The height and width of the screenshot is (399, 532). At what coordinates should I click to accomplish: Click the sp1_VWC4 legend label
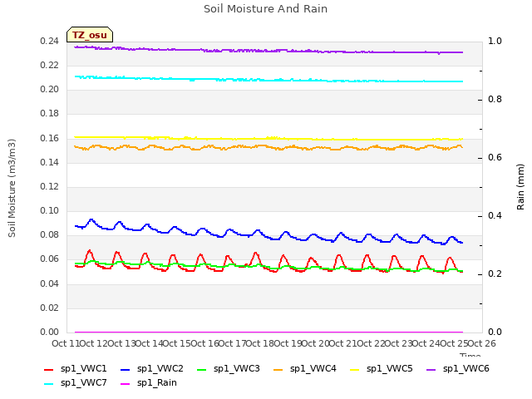(x=313, y=368)
